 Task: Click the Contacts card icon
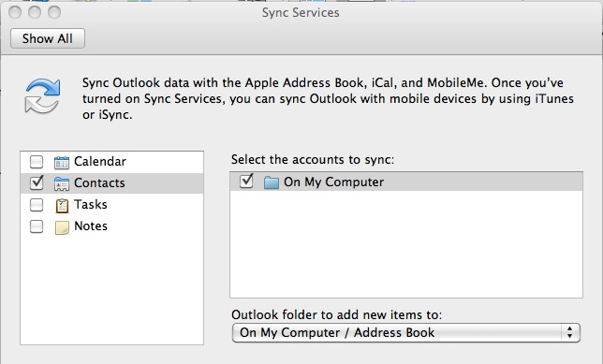[62, 184]
